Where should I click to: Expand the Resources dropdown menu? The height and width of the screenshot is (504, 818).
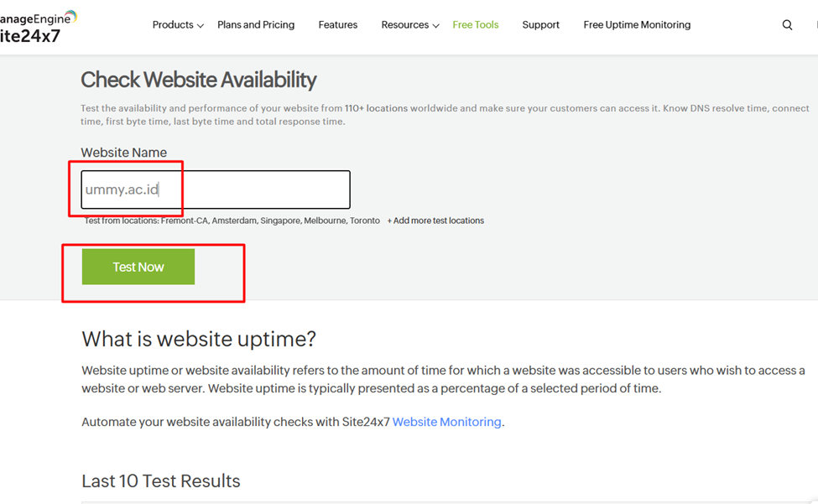click(409, 25)
